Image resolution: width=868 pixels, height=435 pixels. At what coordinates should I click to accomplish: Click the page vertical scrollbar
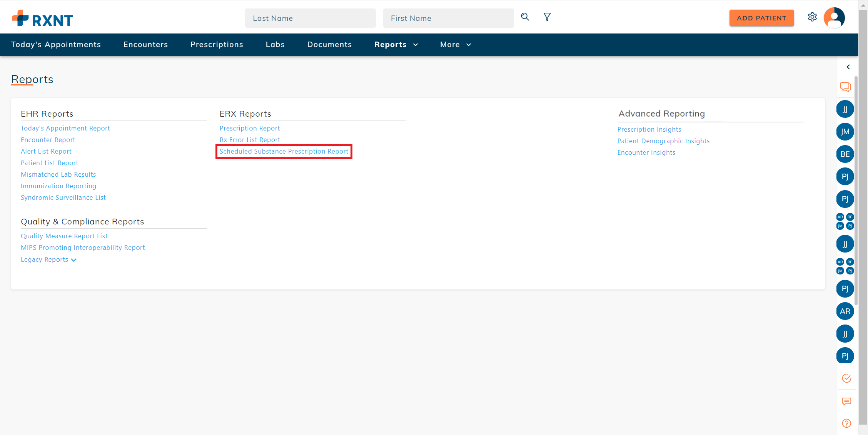tap(863, 217)
